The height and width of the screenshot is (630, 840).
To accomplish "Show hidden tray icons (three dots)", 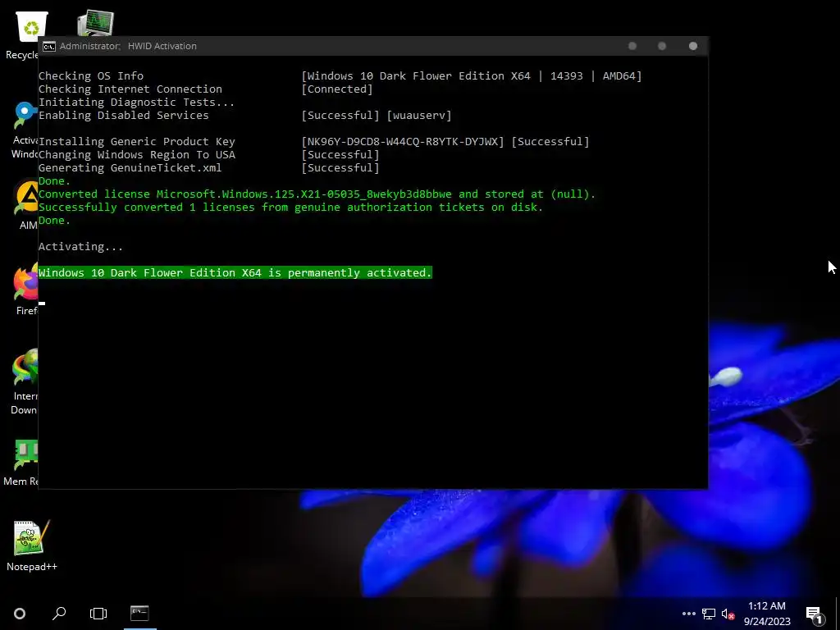I will (689, 614).
